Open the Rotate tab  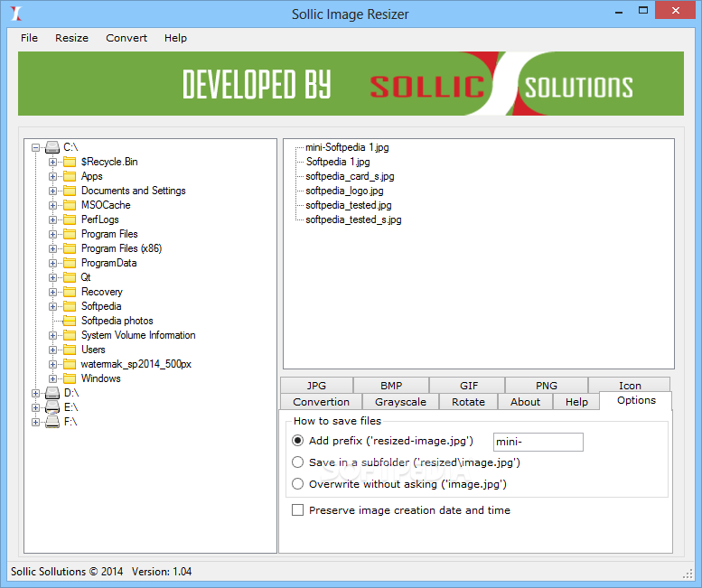(x=468, y=402)
